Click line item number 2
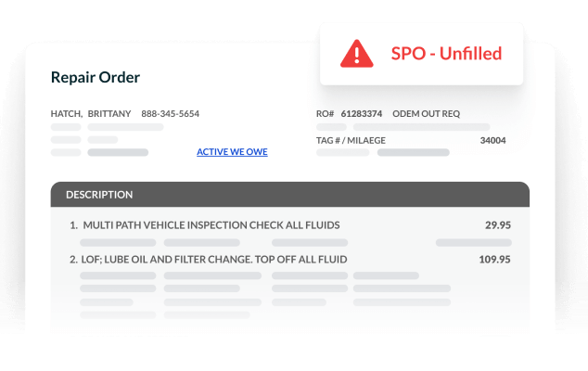The image size is (588, 371). tap(73, 260)
